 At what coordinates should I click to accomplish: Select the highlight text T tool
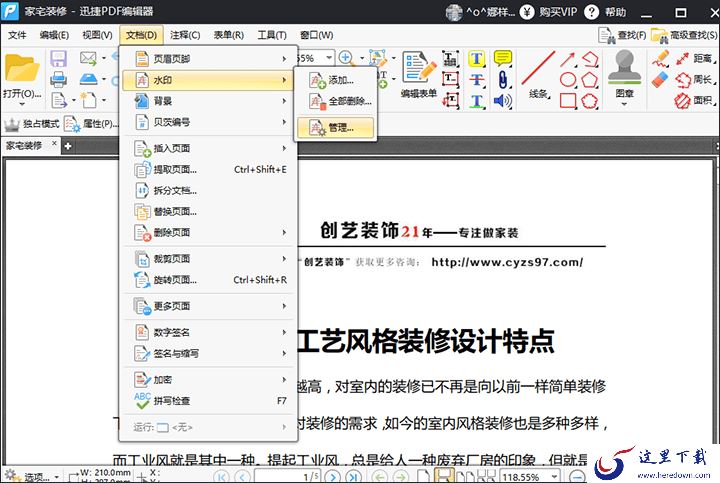477,59
